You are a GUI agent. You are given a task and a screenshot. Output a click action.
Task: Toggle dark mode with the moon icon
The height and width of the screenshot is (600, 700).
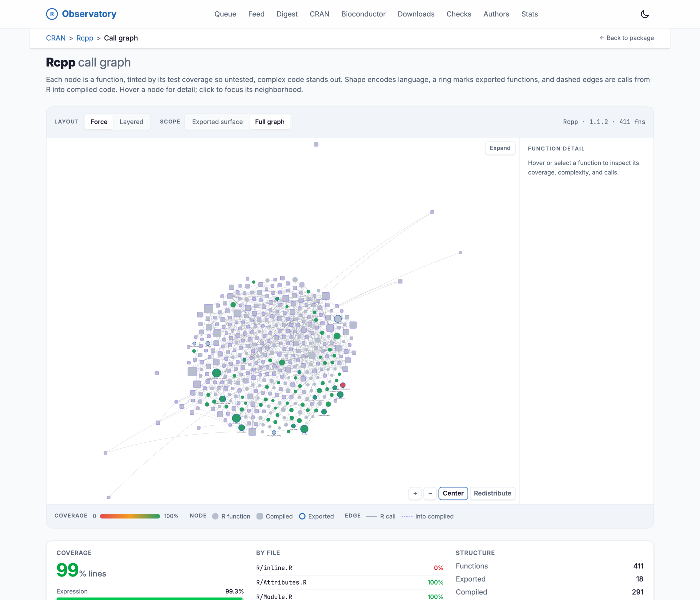[x=644, y=14]
